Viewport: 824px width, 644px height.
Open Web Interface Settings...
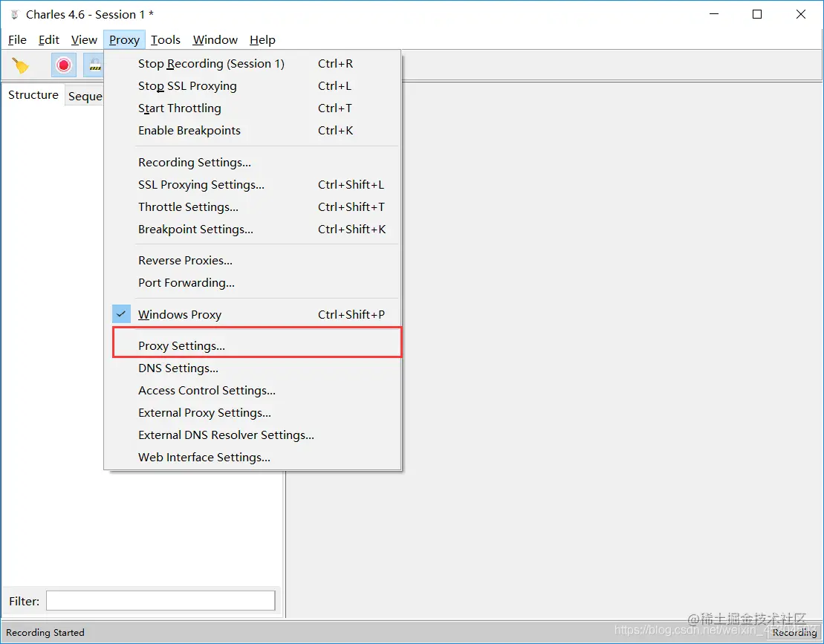pos(252,457)
